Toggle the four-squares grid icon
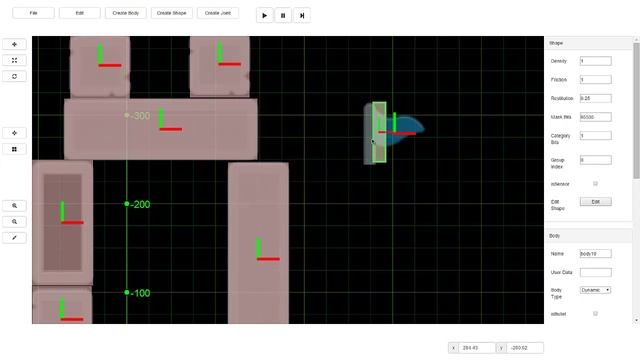640x360 pixels. pyautogui.click(x=14, y=149)
